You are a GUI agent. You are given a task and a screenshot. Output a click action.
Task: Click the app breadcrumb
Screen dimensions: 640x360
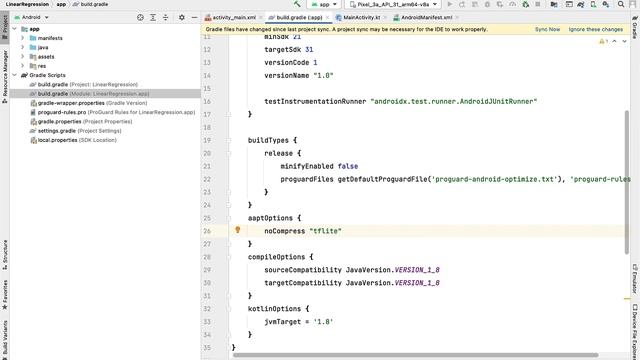click(x=61, y=4)
